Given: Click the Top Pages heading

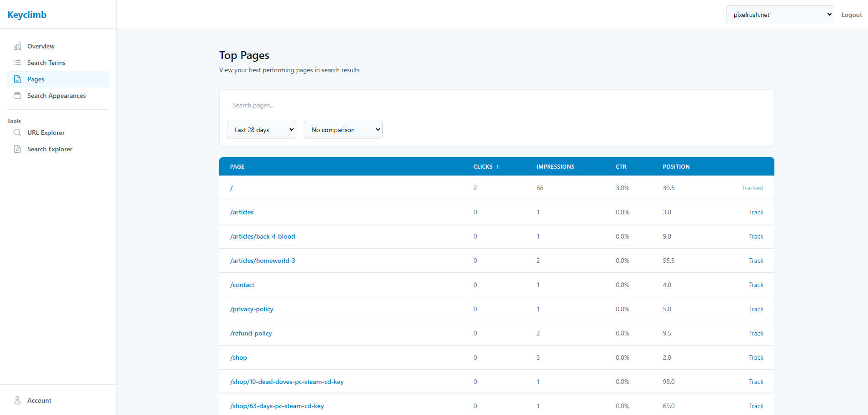Looking at the screenshot, I should pos(244,55).
